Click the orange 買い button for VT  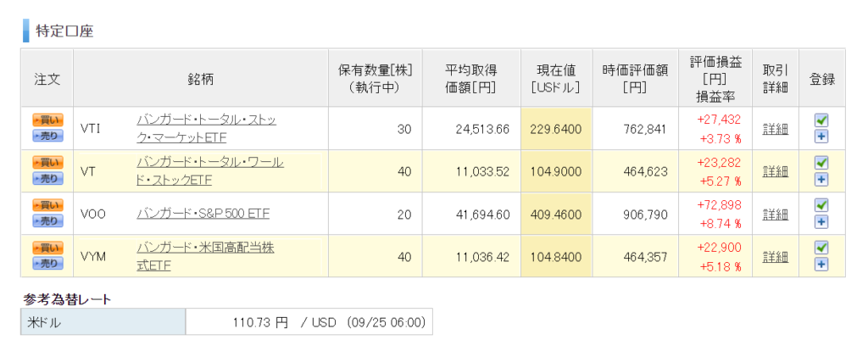(x=47, y=162)
